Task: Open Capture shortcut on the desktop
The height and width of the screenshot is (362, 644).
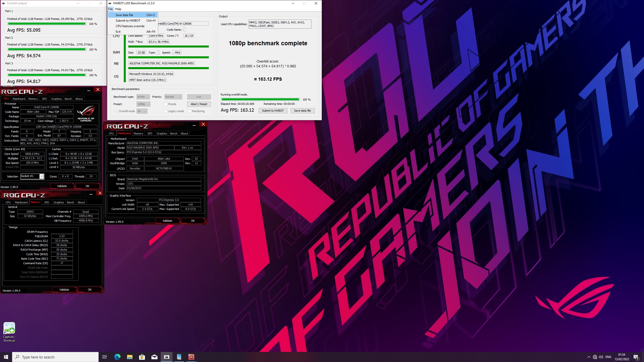Action: [9, 332]
